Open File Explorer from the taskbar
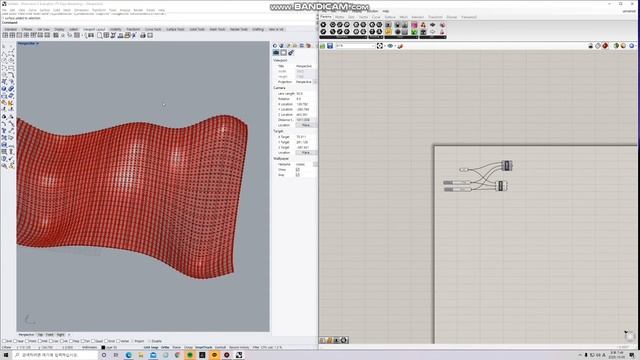Viewport: 640px width, 360px height. 141,355
